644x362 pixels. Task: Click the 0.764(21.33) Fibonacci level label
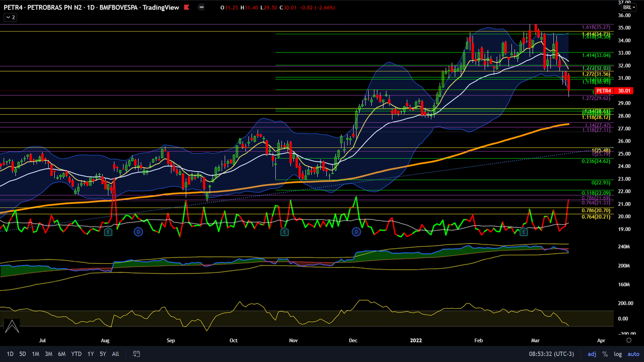pyautogui.click(x=596, y=203)
